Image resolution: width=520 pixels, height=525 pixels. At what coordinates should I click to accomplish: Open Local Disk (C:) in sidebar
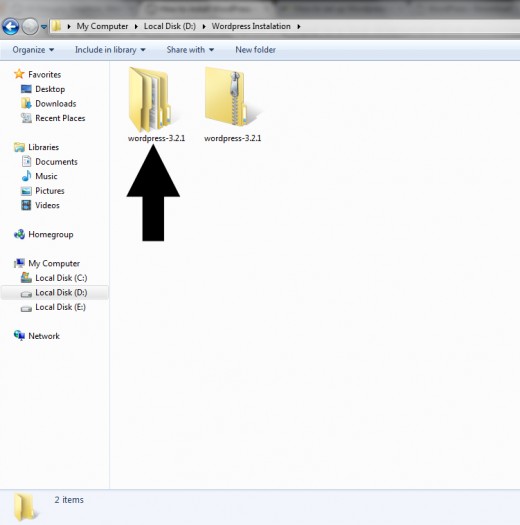(x=61, y=278)
